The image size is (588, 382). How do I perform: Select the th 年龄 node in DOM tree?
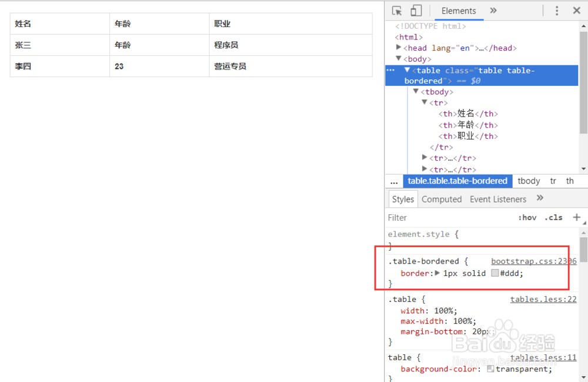(x=469, y=125)
